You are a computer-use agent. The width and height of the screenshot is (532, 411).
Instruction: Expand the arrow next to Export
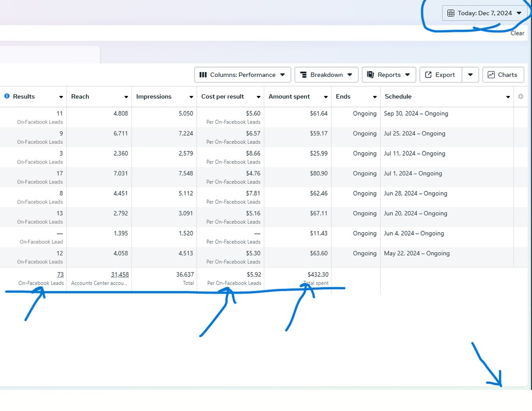[470, 75]
